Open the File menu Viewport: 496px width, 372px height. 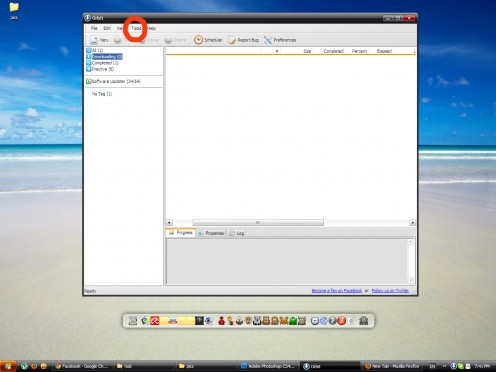pyautogui.click(x=94, y=28)
